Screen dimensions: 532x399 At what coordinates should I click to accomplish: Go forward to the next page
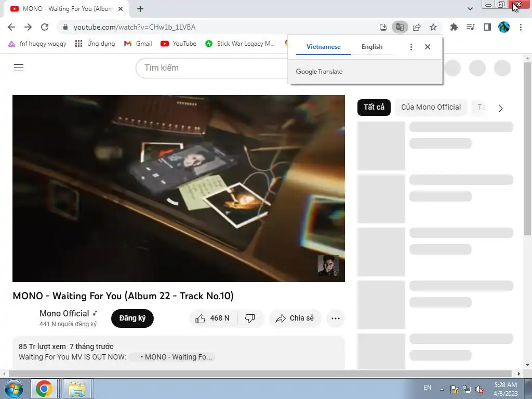pyautogui.click(x=28, y=27)
